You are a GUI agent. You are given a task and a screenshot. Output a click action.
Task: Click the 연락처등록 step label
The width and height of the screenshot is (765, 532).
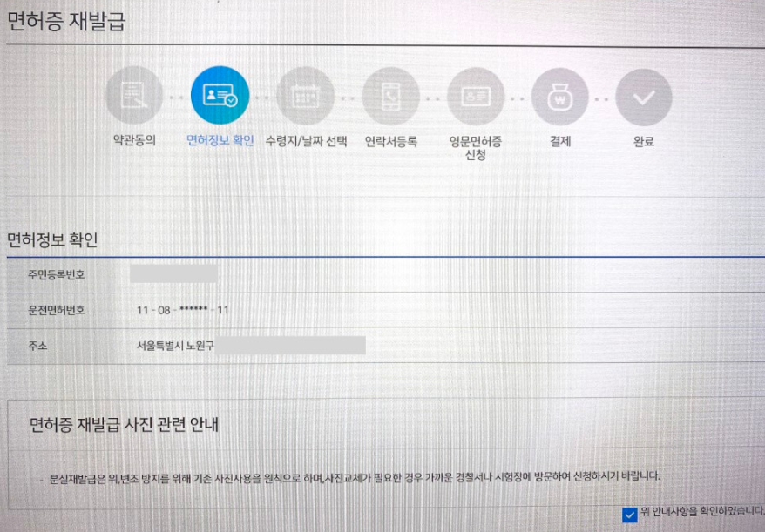pyautogui.click(x=391, y=141)
